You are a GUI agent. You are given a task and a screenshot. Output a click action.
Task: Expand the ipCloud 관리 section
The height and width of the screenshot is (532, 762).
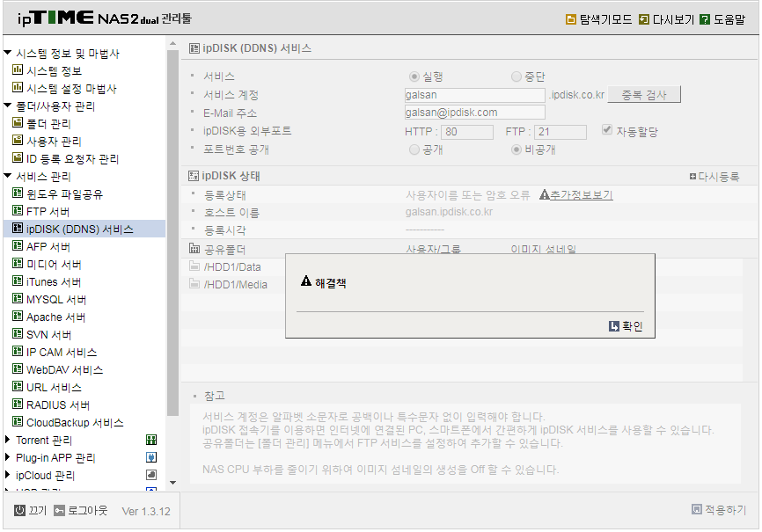7,475
